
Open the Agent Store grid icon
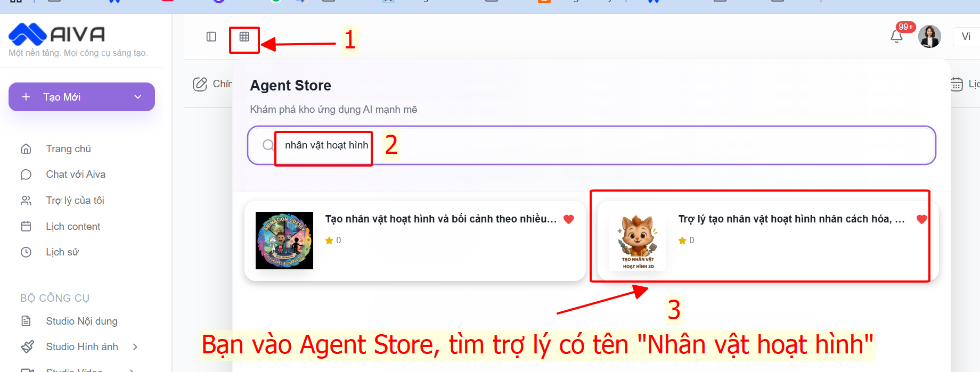click(244, 37)
